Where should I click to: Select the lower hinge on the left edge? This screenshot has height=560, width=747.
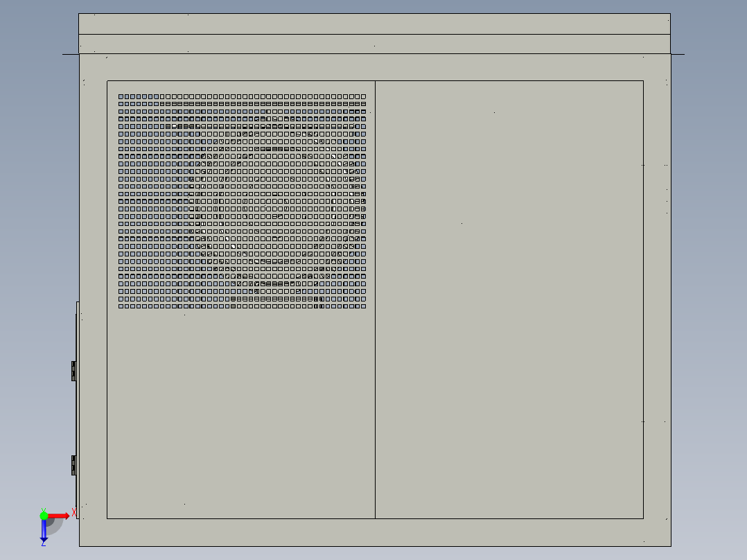[x=73, y=465]
